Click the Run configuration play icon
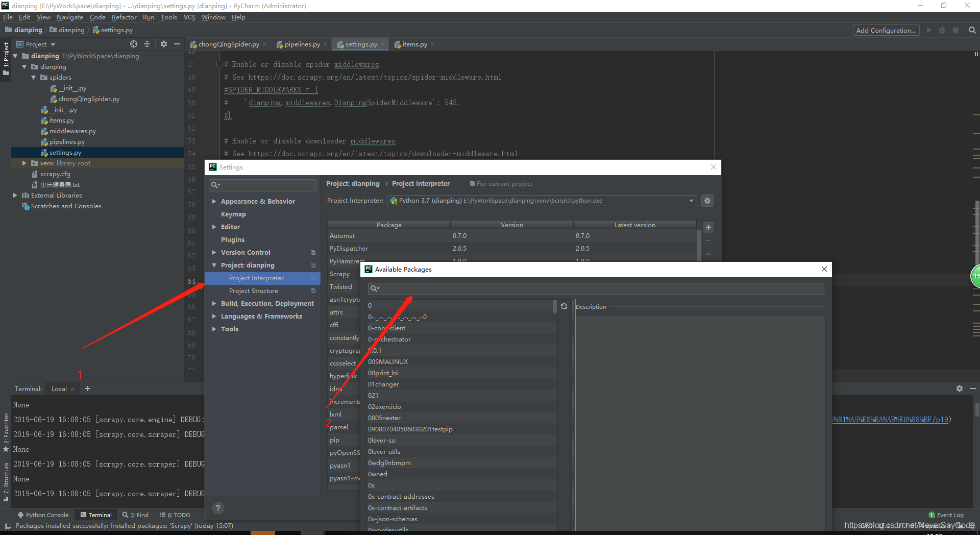 929,30
